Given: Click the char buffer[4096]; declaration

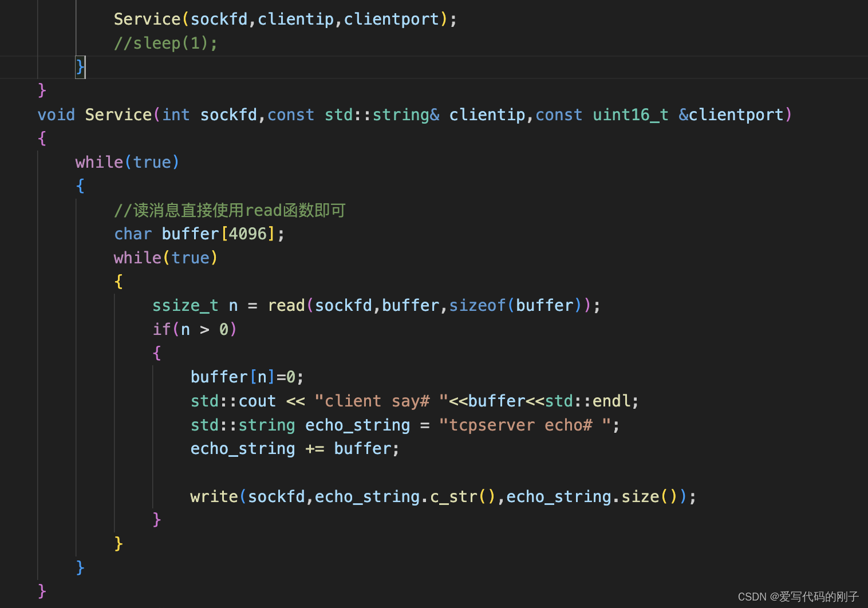Looking at the screenshot, I should (199, 234).
